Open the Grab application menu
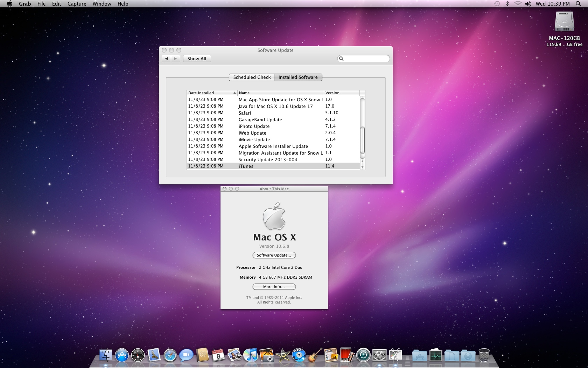The width and height of the screenshot is (588, 368). coord(25,4)
